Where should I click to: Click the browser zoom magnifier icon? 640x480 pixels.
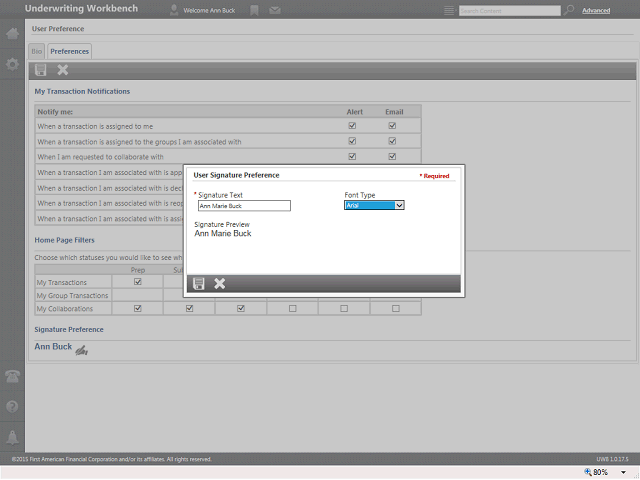point(588,472)
